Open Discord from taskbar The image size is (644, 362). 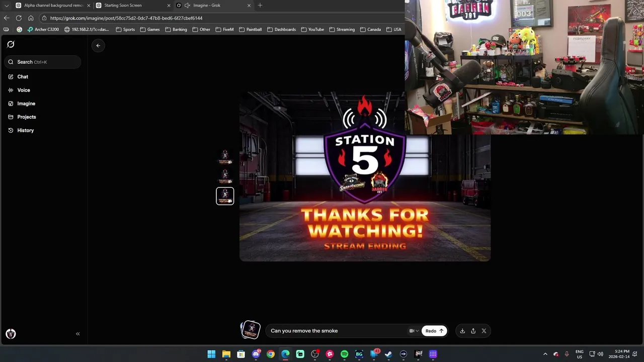(x=256, y=354)
